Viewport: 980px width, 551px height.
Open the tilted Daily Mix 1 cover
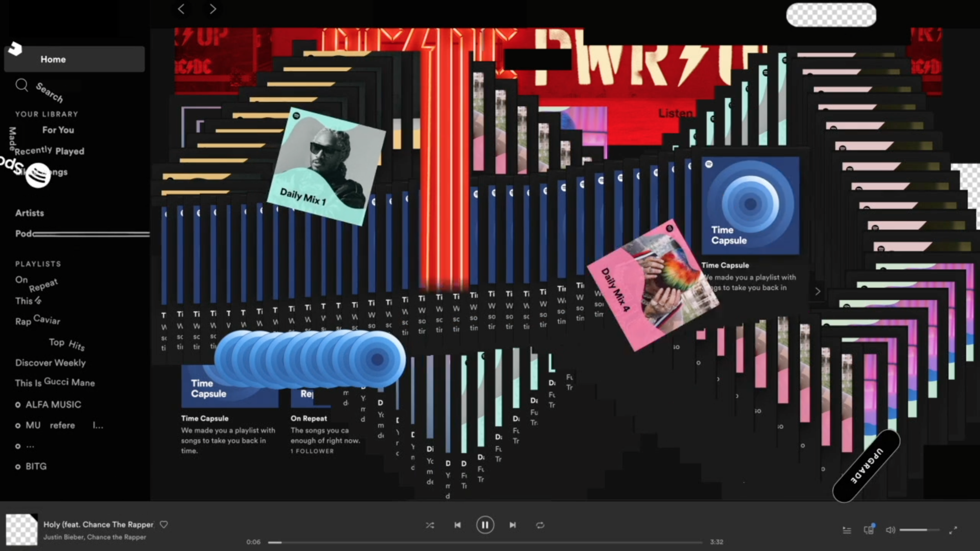click(326, 167)
